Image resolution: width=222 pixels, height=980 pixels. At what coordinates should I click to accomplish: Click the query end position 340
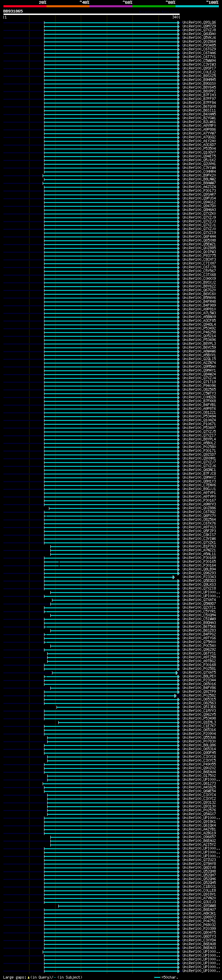click(x=175, y=17)
